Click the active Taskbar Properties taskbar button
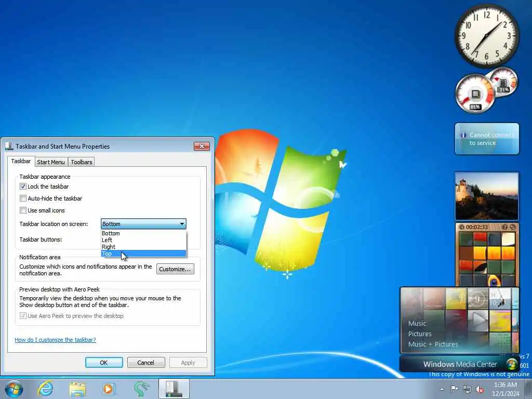 click(x=174, y=389)
